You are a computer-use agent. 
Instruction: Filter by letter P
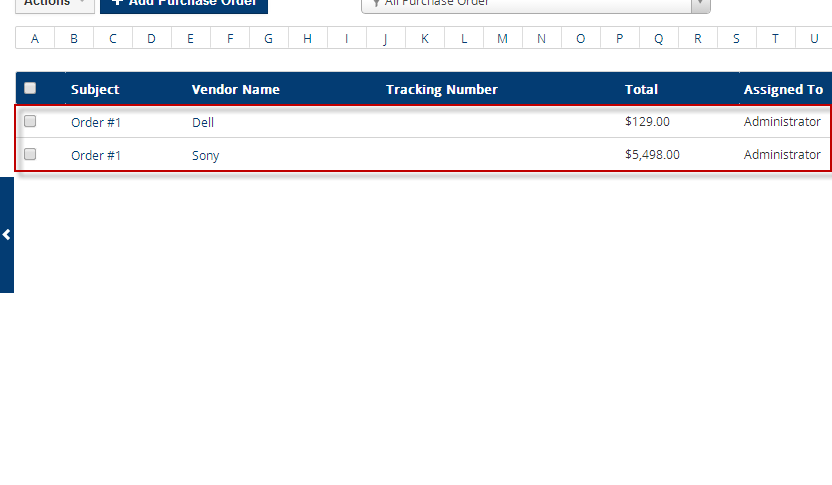(620, 38)
